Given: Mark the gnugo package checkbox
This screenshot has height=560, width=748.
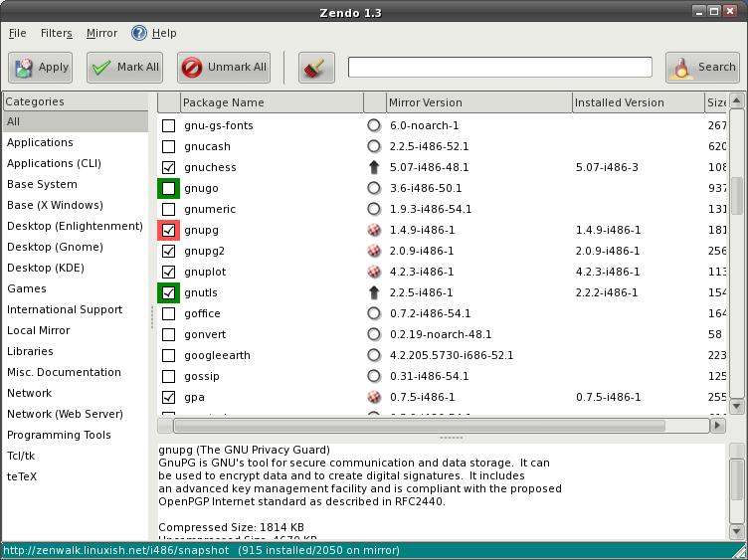Looking at the screenshot, I should point(168,188).
